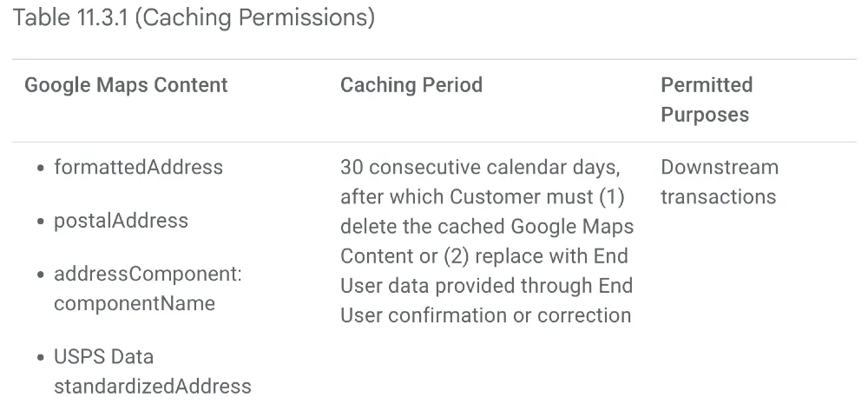Click the Downstream text in Permitted Purposes

tap(720, 167)
